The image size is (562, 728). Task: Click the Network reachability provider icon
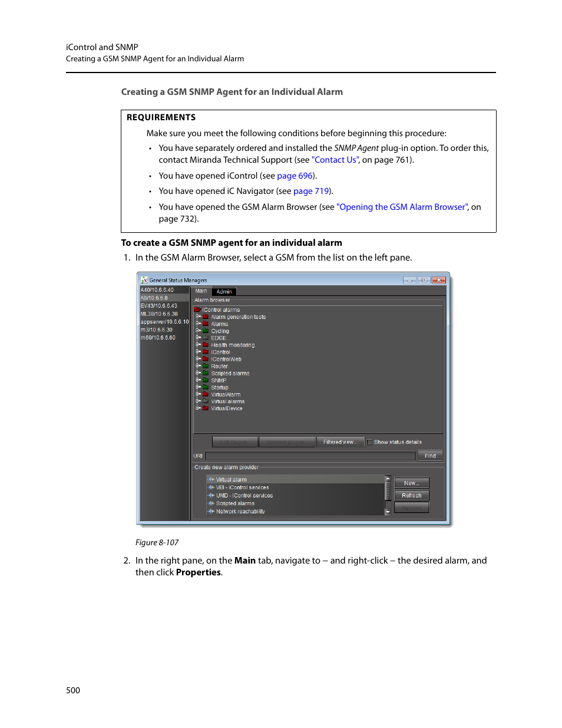point(211,512)
